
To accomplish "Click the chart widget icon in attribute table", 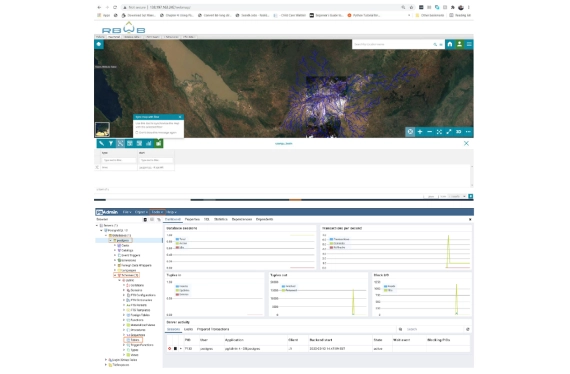I will pyautogui.click(x=149, y=143).
